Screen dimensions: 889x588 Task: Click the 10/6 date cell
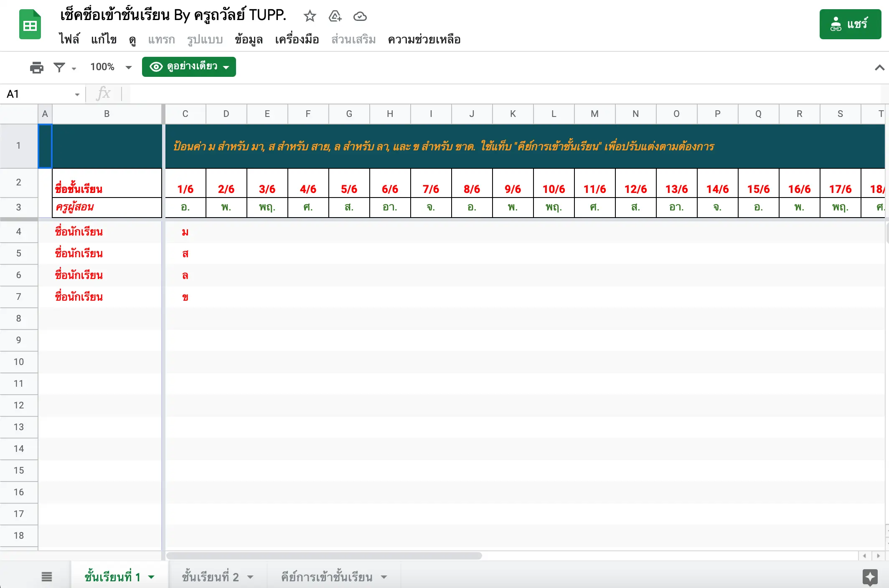click(x=554, y=183)
